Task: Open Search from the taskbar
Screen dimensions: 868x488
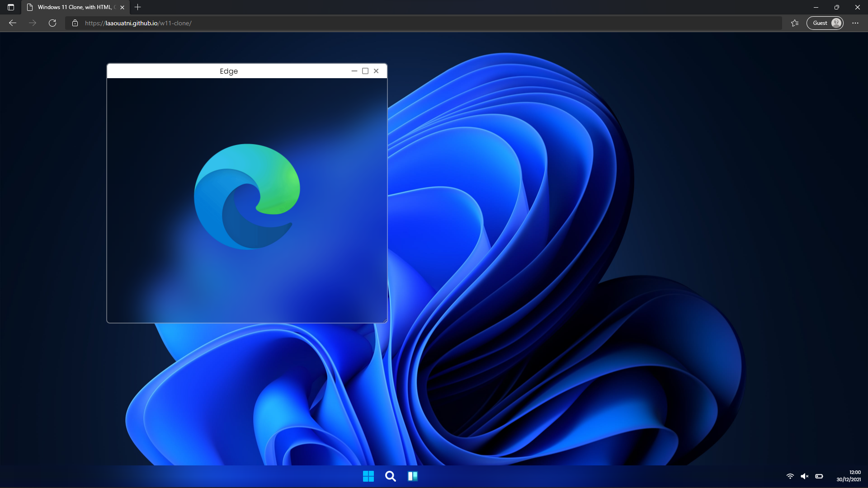Action: pyautogui.click(x=390, y=476)
